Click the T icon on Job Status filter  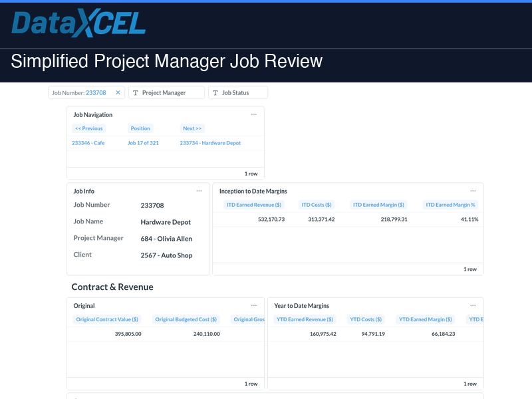tap(215, 92)
